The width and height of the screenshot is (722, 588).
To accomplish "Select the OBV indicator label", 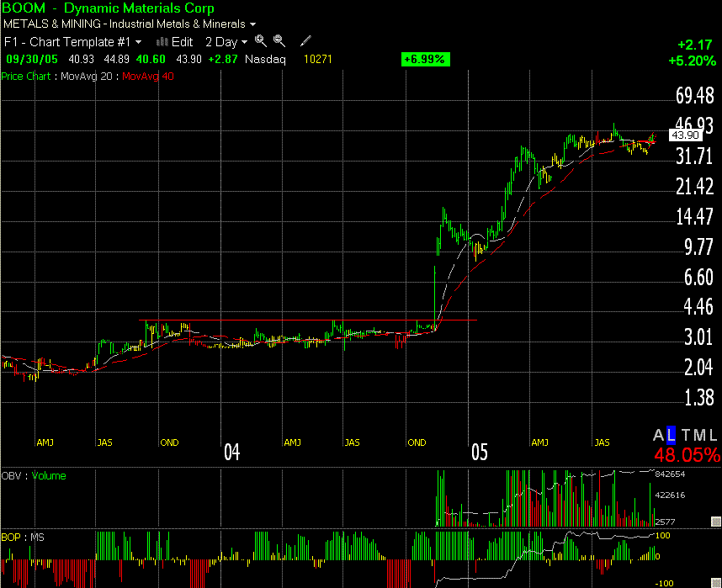I will (x=12, y=476).
